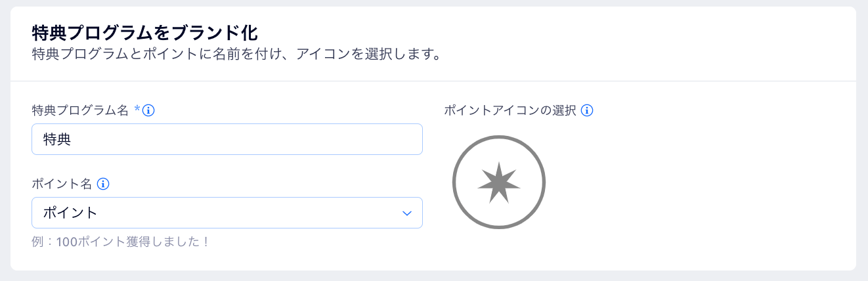Expand dropdown using the blue chevron arrow

[x=407, y=213]
